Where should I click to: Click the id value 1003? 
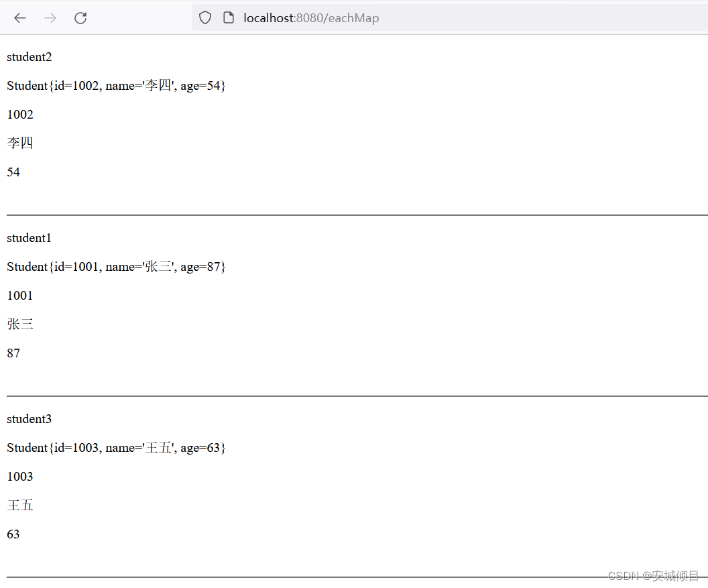click(20, 477)
